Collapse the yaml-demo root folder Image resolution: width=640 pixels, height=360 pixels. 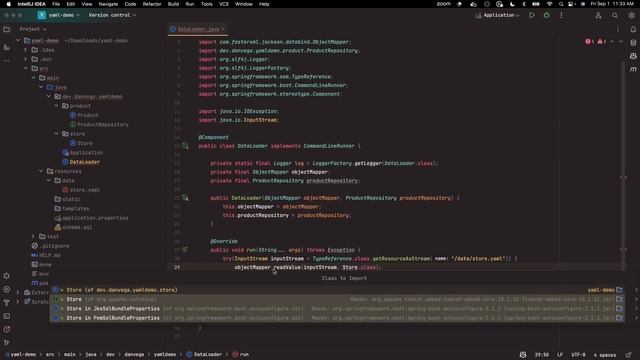point(18,41)
